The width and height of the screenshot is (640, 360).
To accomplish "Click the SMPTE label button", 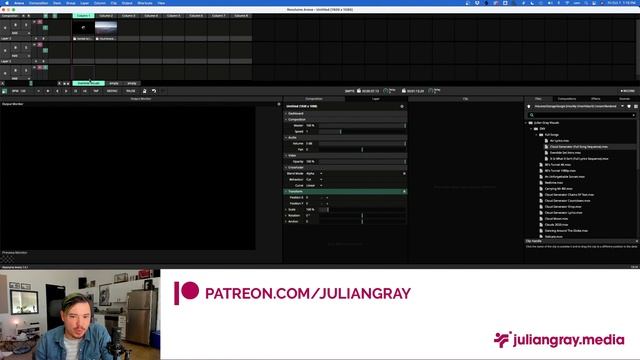I will tap(349, 91).
